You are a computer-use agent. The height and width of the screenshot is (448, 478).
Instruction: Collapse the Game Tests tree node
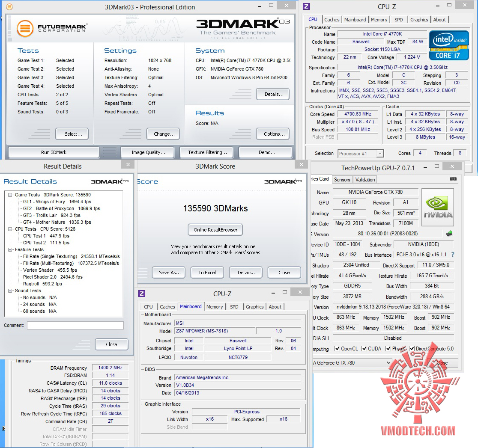[x=10, y=195]
